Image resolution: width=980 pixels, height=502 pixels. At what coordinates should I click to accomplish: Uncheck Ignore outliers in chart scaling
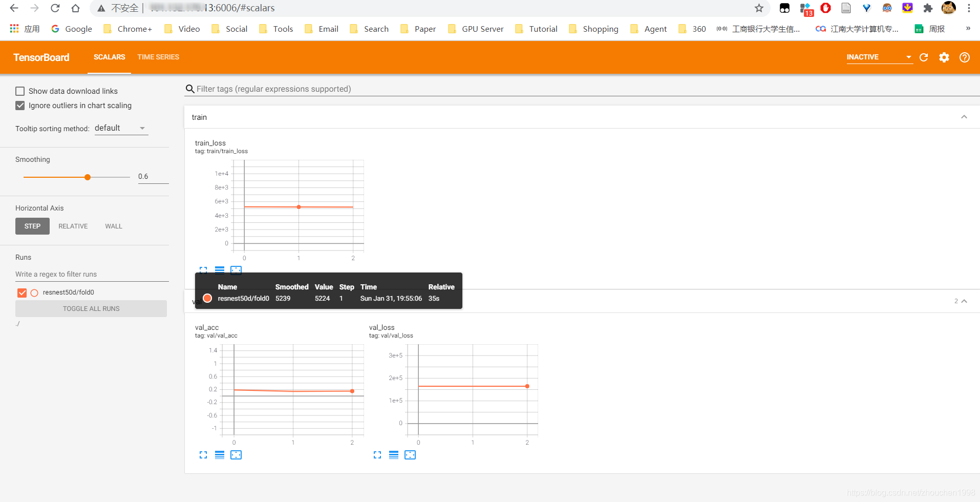click(x=20, y=106)
